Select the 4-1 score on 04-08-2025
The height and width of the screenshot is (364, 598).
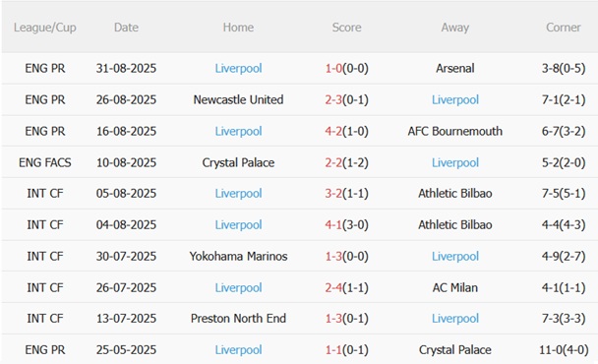coord(333,224)
